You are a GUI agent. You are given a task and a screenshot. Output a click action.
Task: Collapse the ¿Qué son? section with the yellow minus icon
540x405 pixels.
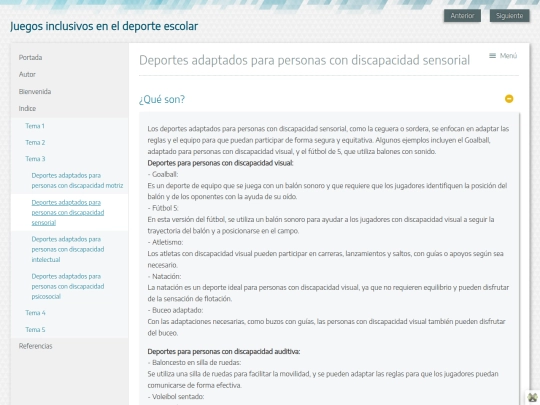pos(509,99)
